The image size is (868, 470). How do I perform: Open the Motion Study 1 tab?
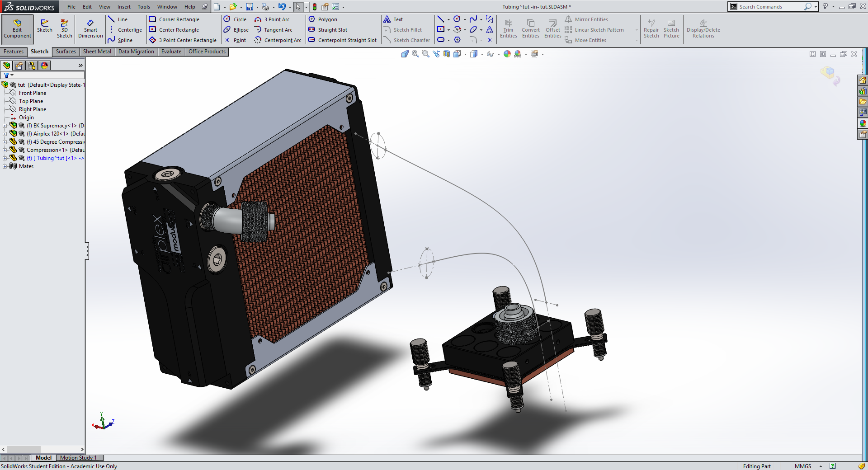tap(78, 458)
